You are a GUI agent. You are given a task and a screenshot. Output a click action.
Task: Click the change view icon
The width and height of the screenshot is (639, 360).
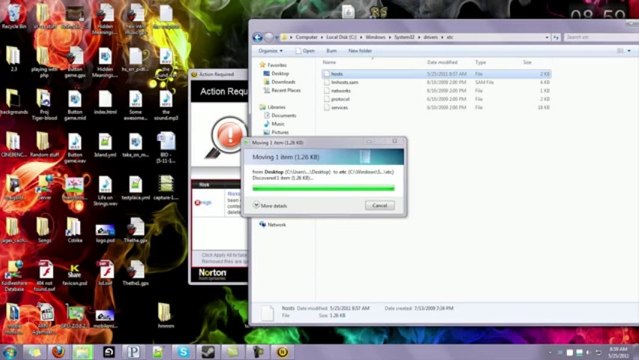(620, 51)
